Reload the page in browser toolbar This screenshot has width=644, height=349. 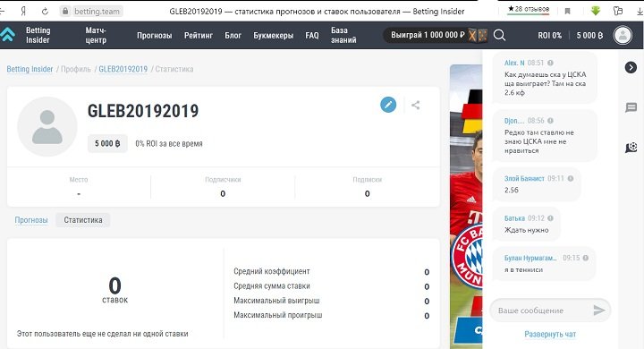45,12
